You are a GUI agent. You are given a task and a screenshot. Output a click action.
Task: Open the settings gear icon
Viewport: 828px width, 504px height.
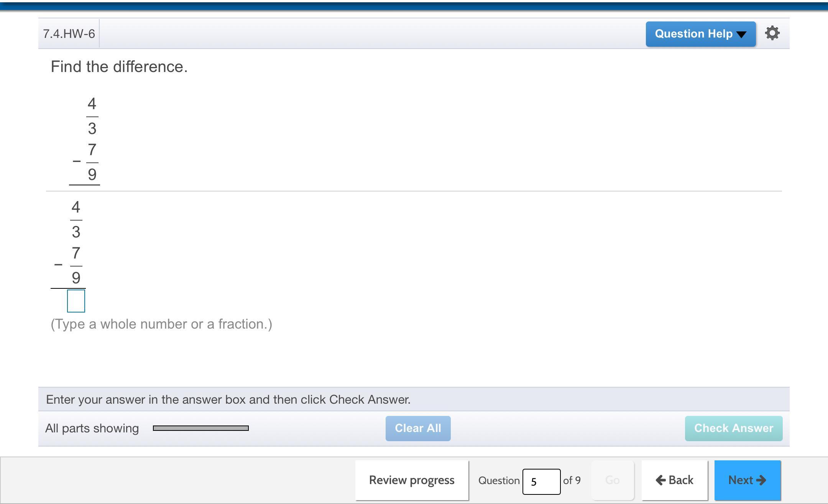772,33
